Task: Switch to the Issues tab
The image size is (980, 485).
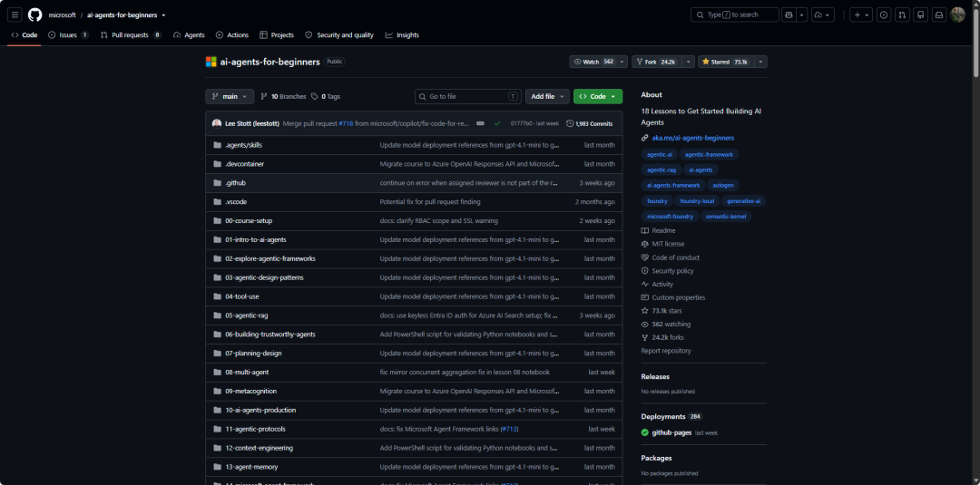Action: [68, 35]
